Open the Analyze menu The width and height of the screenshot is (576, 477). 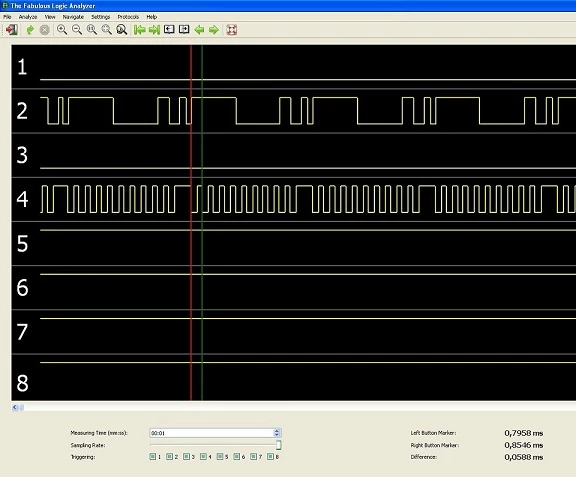(x=28, y=17)
